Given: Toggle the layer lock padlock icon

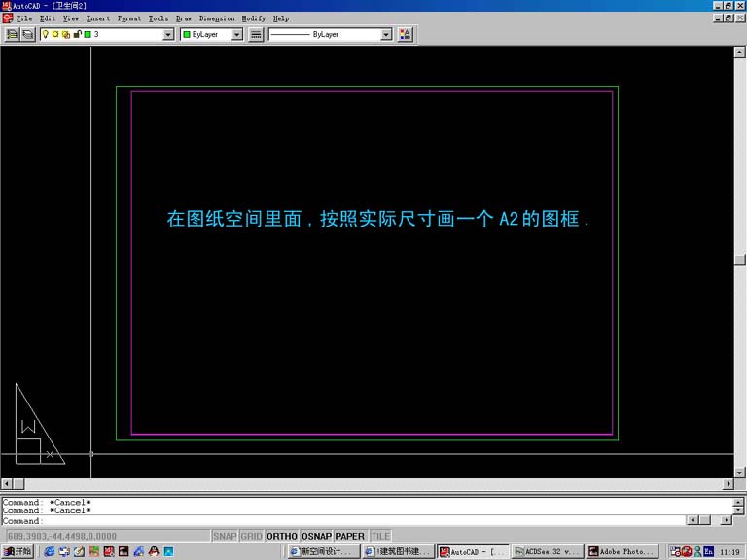Looking at the screenshot, I should 77,34.
